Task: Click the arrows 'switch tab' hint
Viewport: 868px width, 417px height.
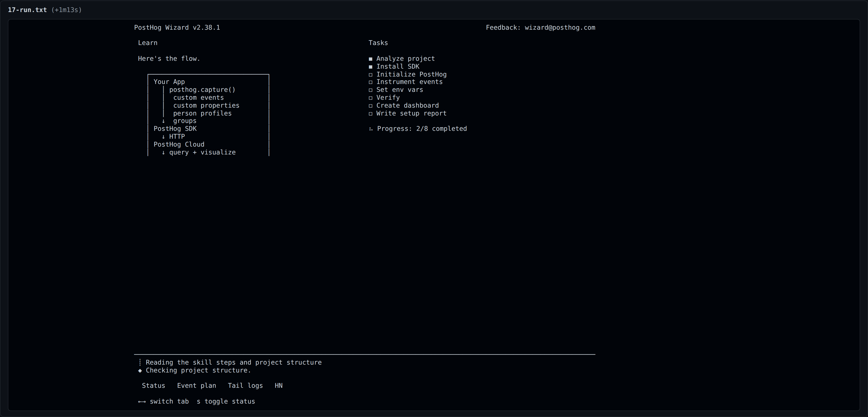Action: tap(163, 401)
